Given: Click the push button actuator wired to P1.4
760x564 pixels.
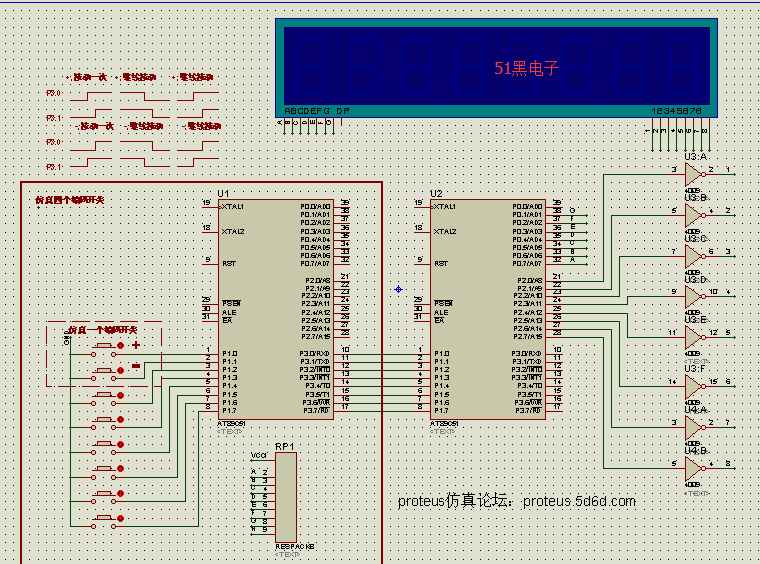Looking at the screenshot, I should (121, 444).
